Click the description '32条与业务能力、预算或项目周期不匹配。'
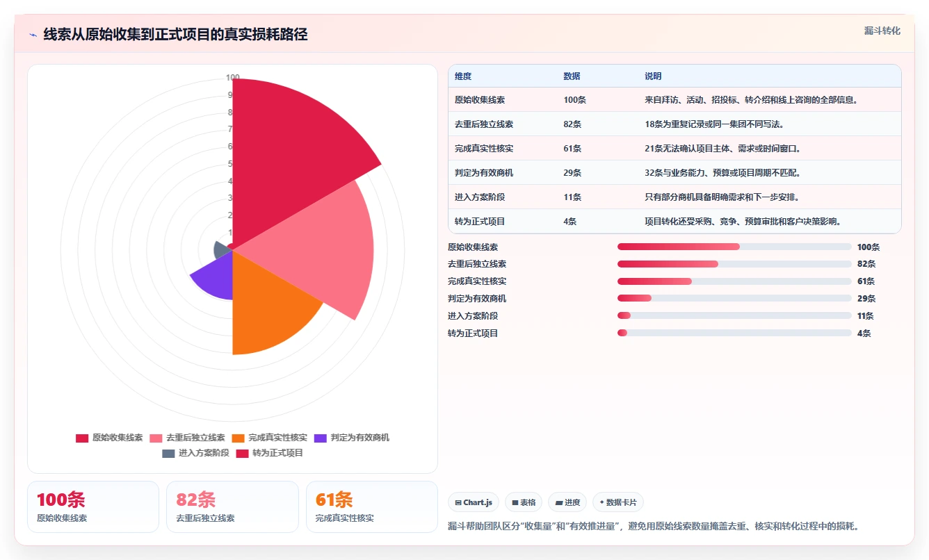Viewport: 929px width, 560px height. [725, 173]
